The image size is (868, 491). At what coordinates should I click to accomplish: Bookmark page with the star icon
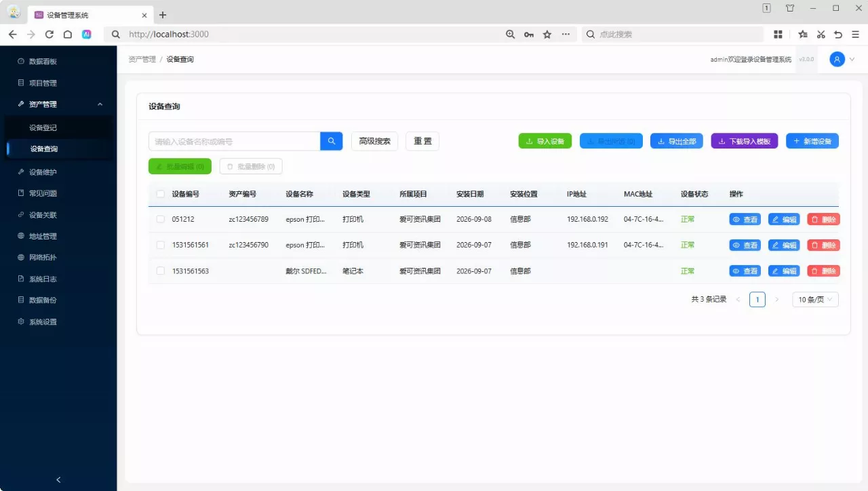tap(547, 35)
